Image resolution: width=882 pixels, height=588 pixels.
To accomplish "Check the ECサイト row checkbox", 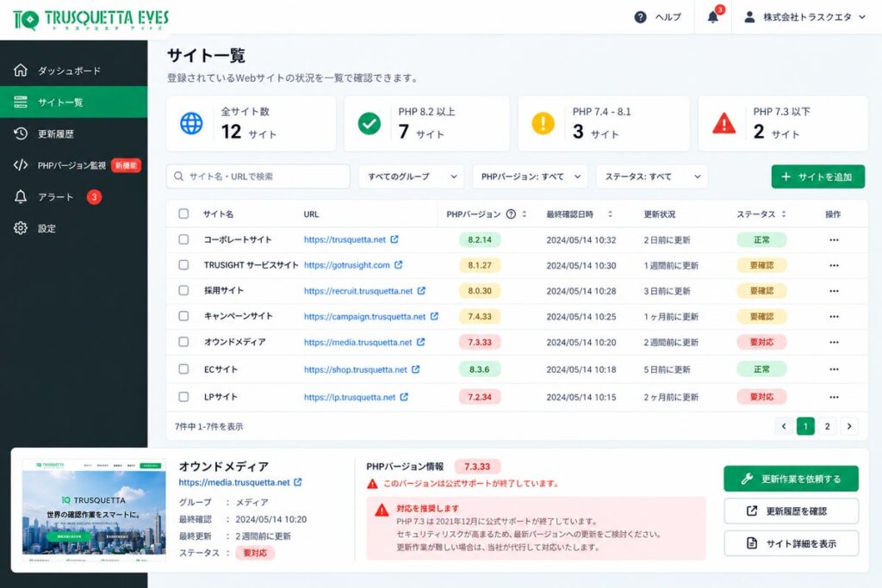I will [x=183, y=368].
